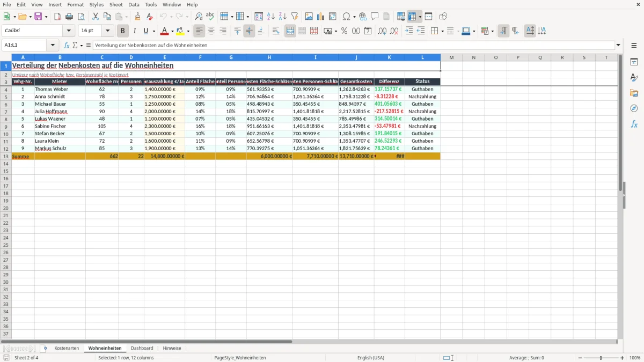
Task: Toggle Italic formatting
Action: [x=134, y=31]
